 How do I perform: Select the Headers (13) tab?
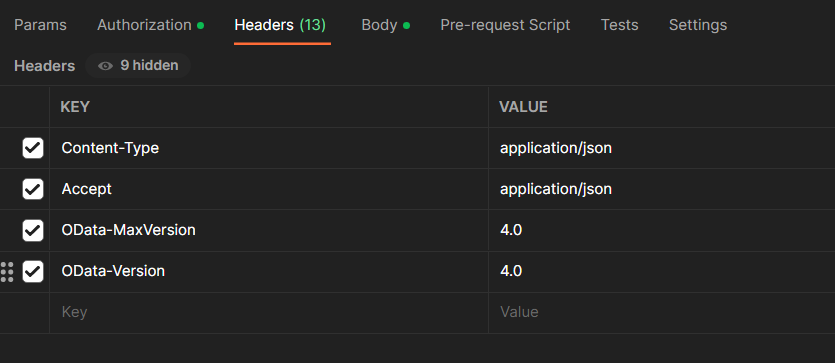point(280,25)
